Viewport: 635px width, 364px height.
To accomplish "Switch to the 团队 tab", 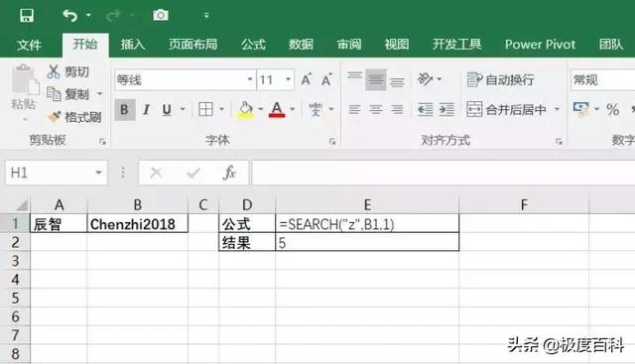I will pyautogui.click(x=611, y=44).
